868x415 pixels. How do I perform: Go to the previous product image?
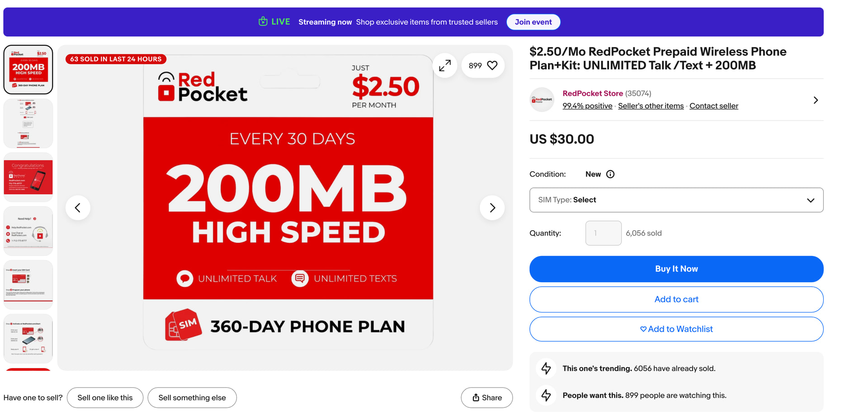pos(78,208)
